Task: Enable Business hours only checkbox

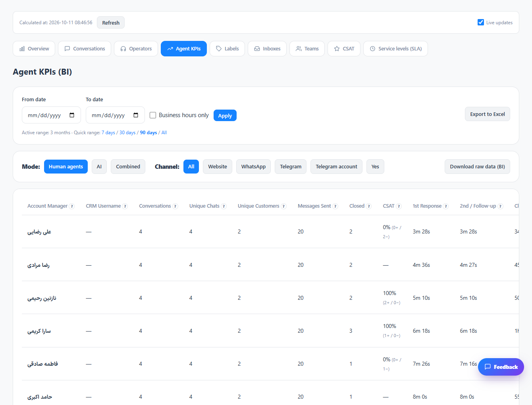Action: click(153, 115)
